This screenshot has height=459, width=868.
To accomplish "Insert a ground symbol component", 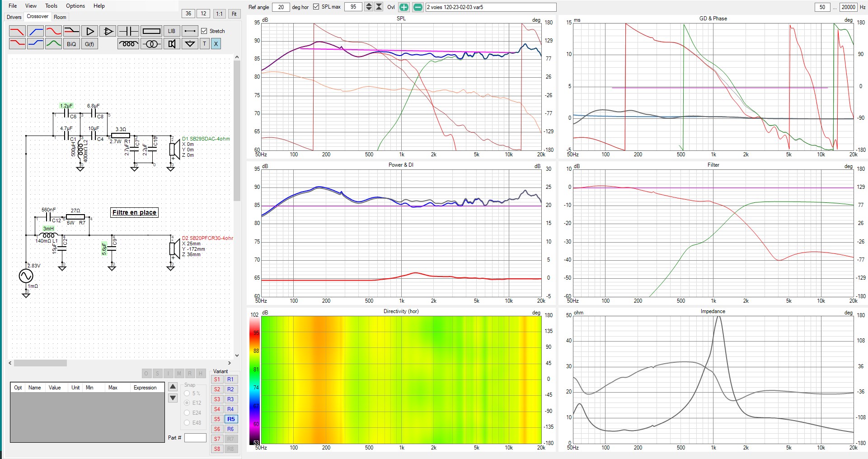I will pyautogui.click(x=190, y=44).
